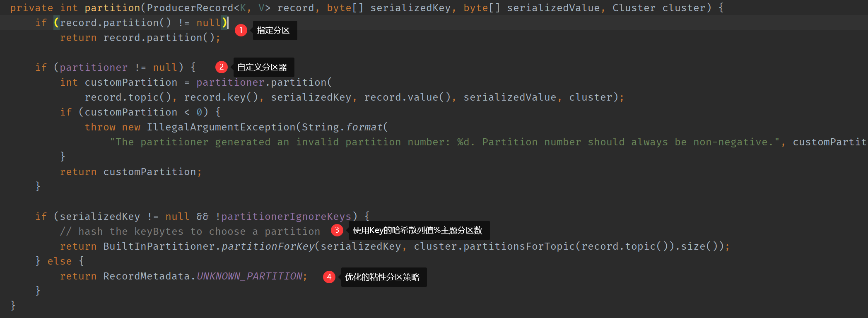Click 'record.key()' argument
Screen dimensions: 868x318
pos(221,97)
